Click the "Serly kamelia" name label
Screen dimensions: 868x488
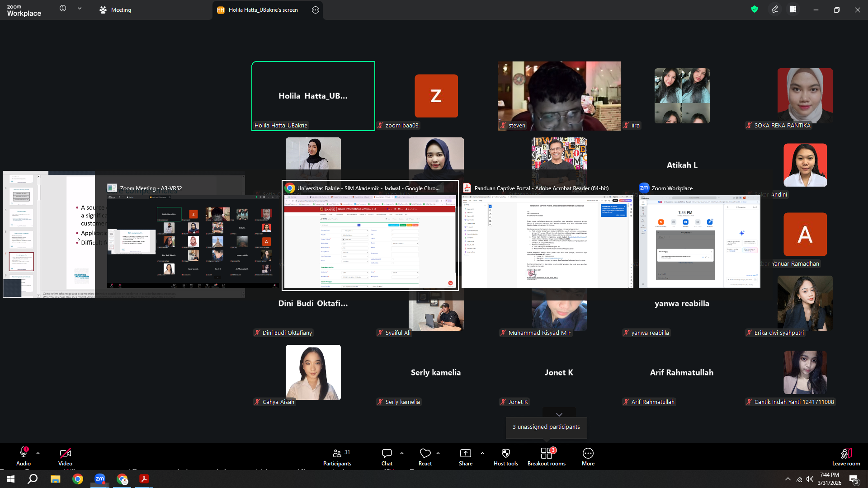[403, 402]
